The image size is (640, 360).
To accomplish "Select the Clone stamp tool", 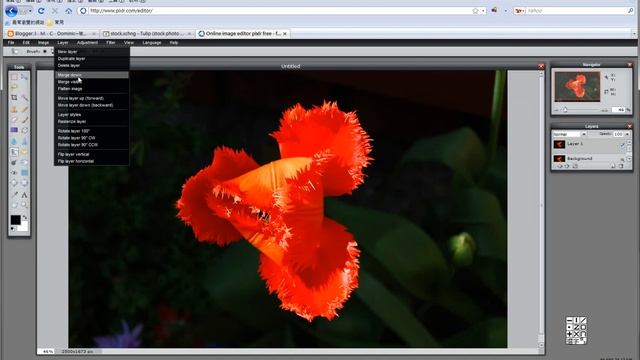I will [14, 109].
